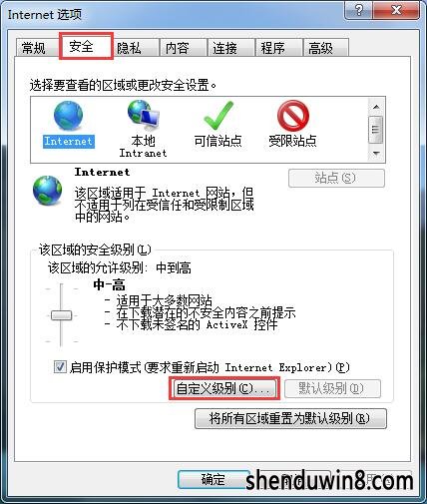The width and height of the screenshot is (427, 504).
Task: Click the zone list scroll up arrow
Action: pos(376,107)
